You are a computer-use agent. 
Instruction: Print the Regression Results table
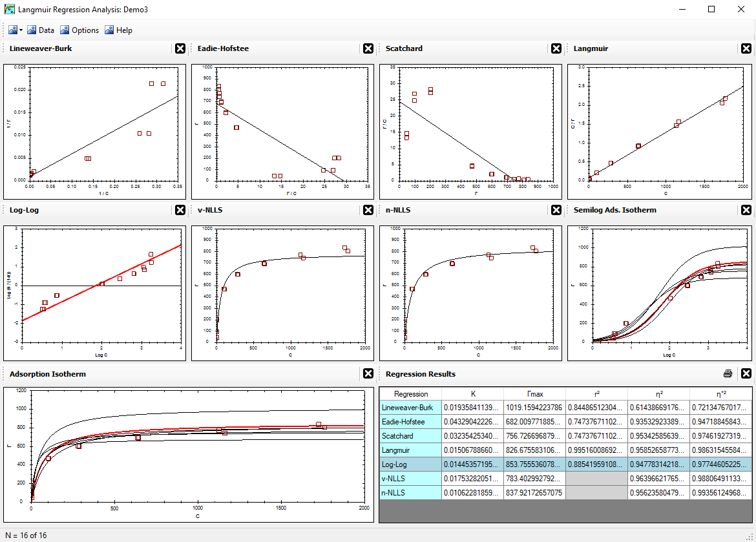tap(728, 374)
